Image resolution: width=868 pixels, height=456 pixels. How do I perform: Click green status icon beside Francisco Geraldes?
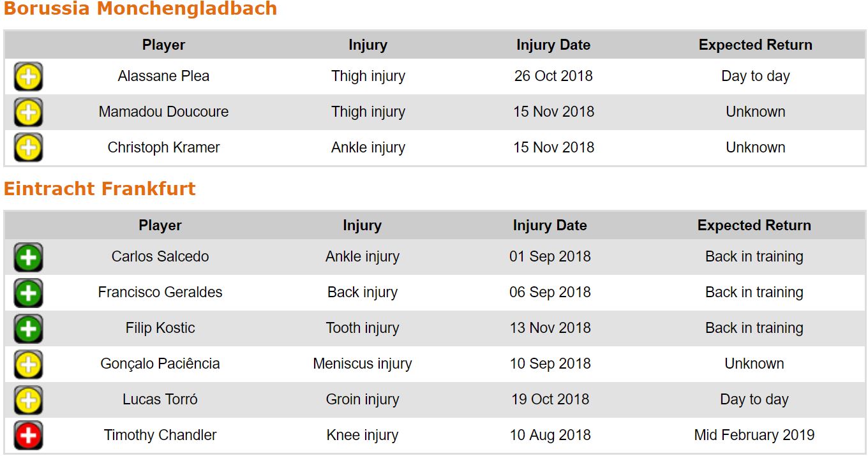(x=28, y=293)
